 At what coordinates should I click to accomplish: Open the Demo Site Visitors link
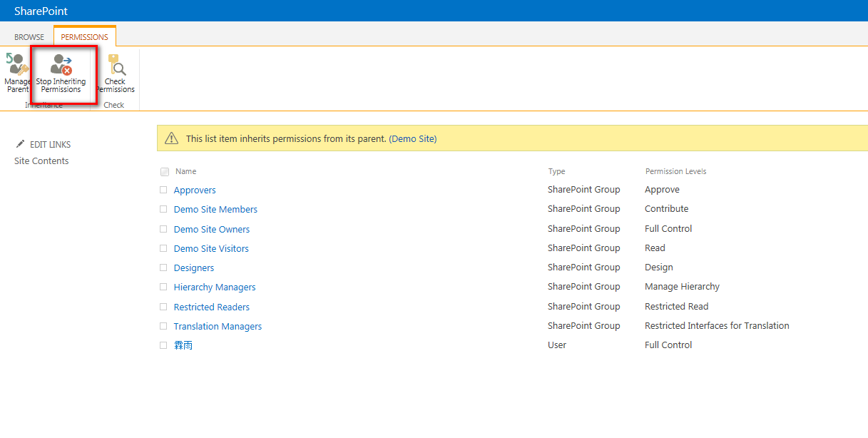pos(211,248)
